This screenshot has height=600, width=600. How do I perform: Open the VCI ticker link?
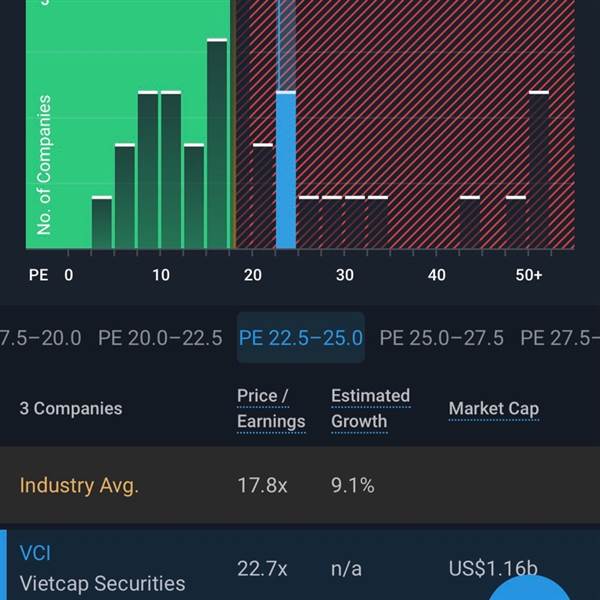35,553
